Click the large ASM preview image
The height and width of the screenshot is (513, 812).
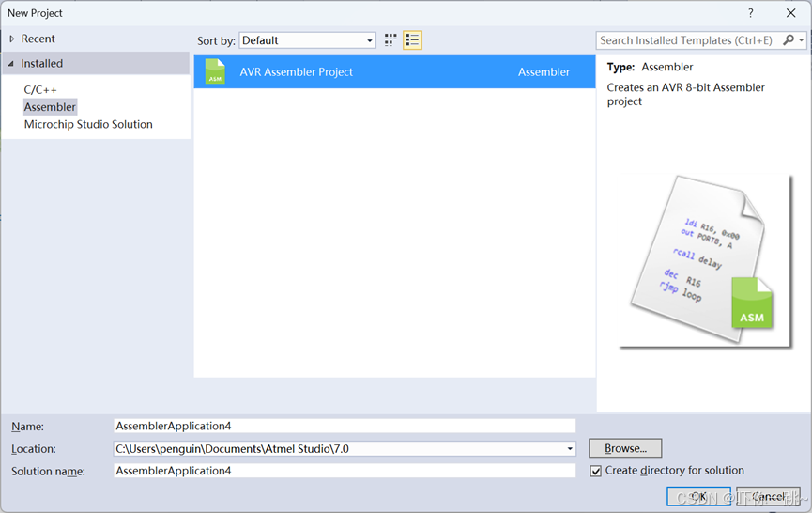(704, 260)
